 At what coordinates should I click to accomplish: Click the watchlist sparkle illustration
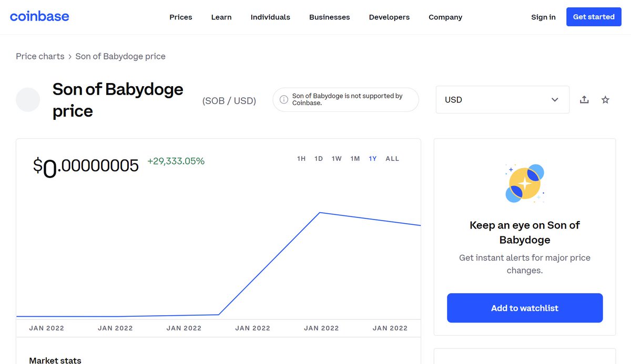(x=525, y=183)
